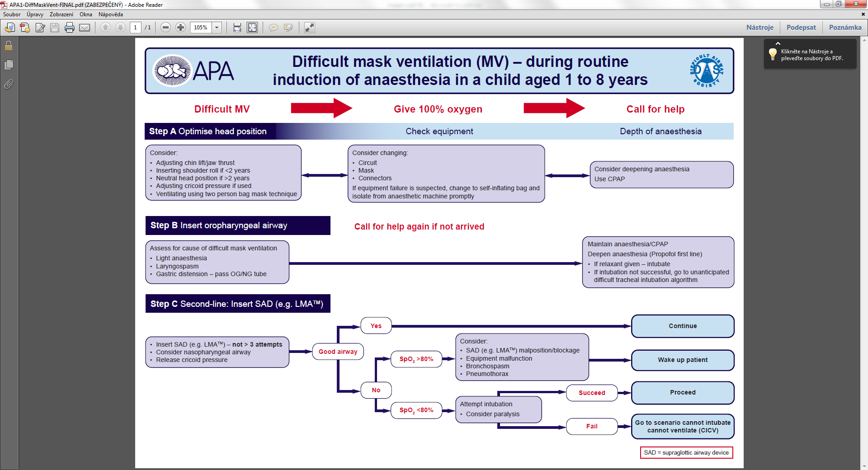Open the Úpravy menu

pyautogui.click(x=35, y=14)
